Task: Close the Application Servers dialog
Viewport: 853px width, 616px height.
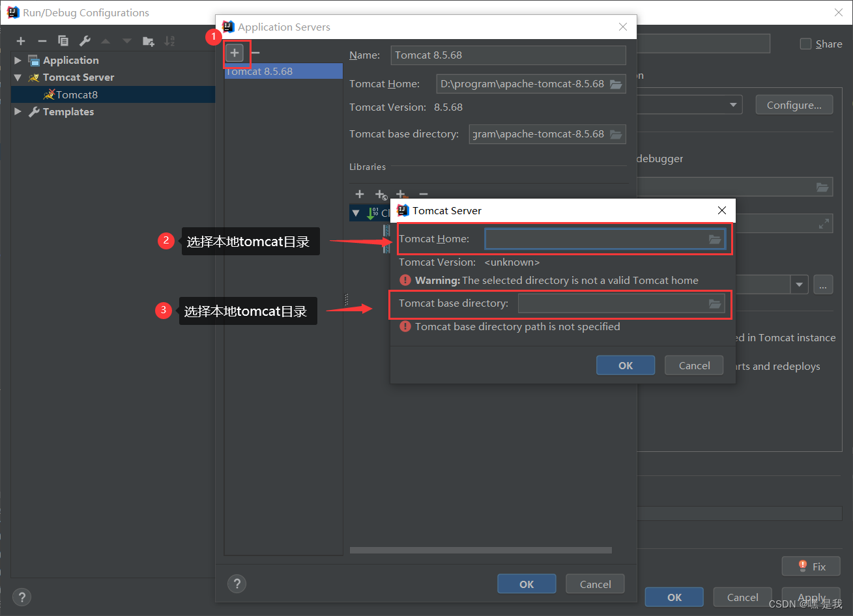Action: tap(623, 27)
